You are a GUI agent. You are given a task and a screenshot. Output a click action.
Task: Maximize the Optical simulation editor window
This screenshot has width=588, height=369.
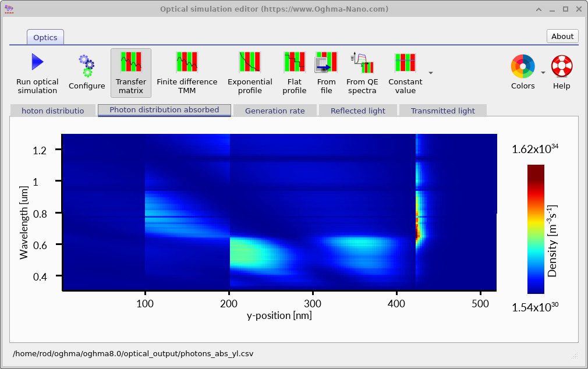tap(565, 9)
